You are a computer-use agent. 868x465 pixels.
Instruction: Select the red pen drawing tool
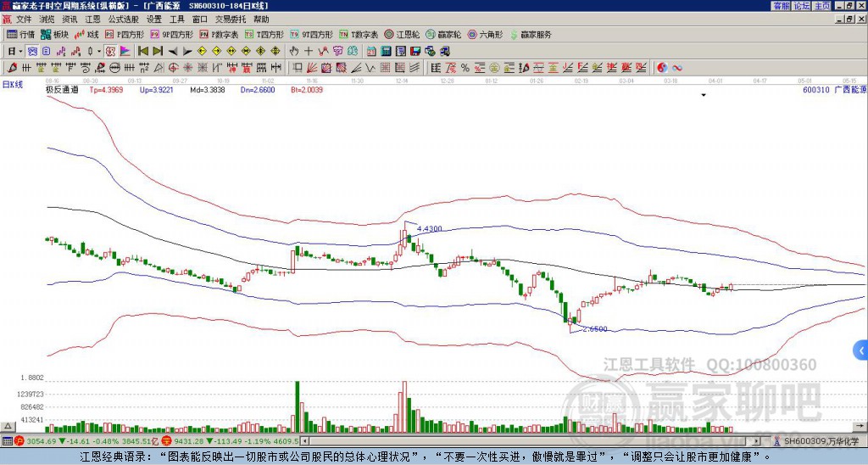coord(12,68)
